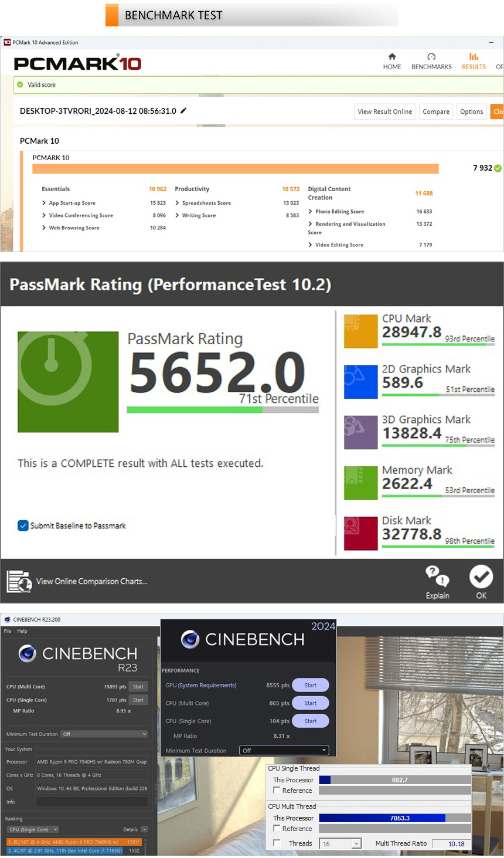Viewport: 504px width, 858px height.
Task: Click the Cinebench R23 logo sphere icon
Action: pyautogui.click(x=28, y=653)
